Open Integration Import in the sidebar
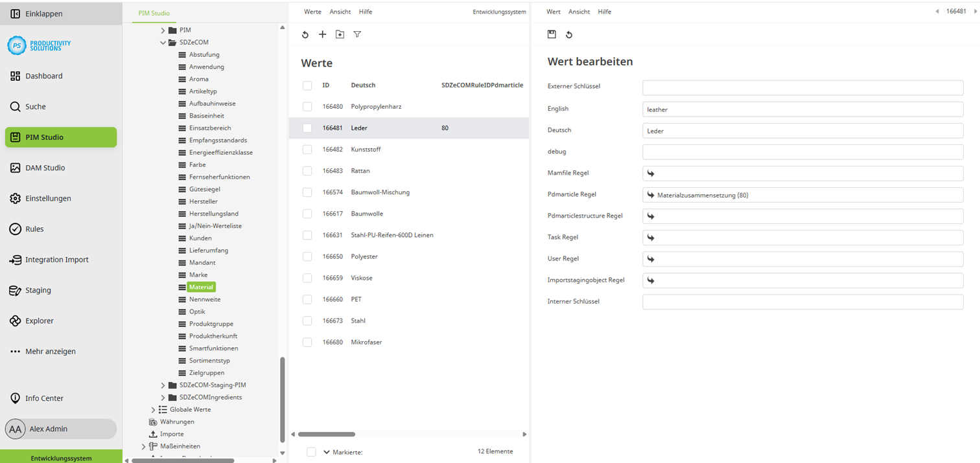 (56, 260)
